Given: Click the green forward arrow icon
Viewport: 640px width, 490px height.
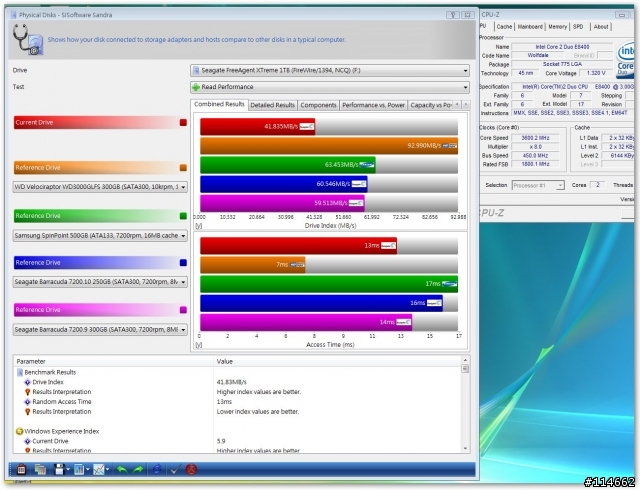Looking at the screenshot, I should point(138,470).
